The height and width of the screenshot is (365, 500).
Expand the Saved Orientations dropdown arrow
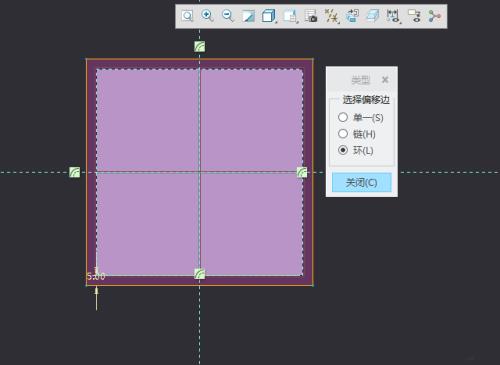coord(297,22)
